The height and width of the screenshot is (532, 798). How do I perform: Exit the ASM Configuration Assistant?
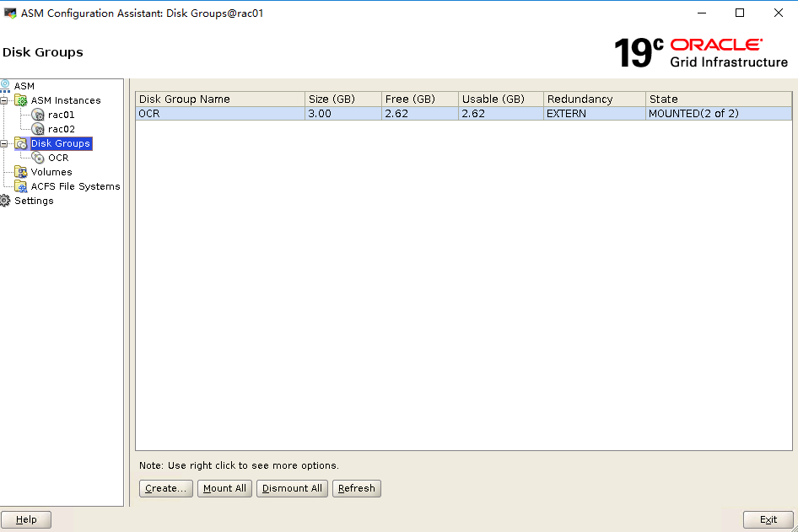[x=768, y=519]
